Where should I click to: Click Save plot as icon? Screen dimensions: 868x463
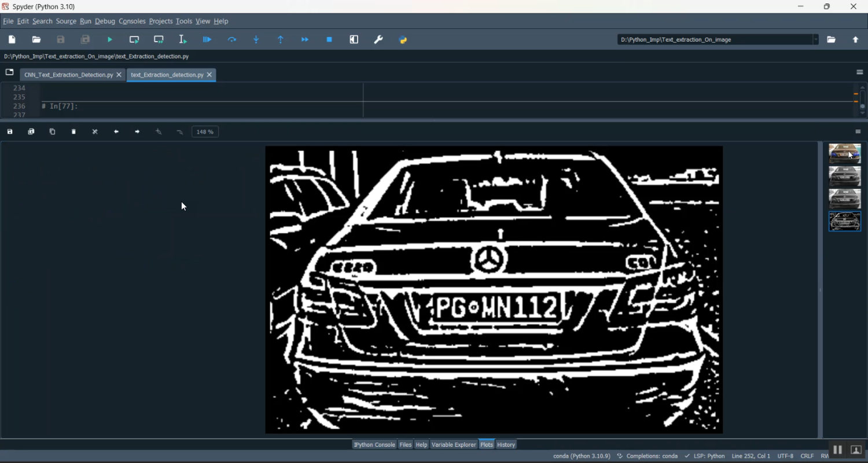(10, 132)
